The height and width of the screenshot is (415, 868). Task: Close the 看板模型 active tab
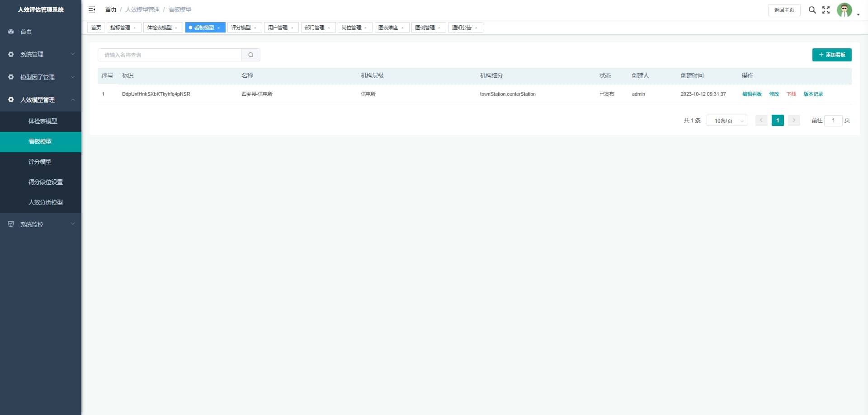tap(219, 28)
